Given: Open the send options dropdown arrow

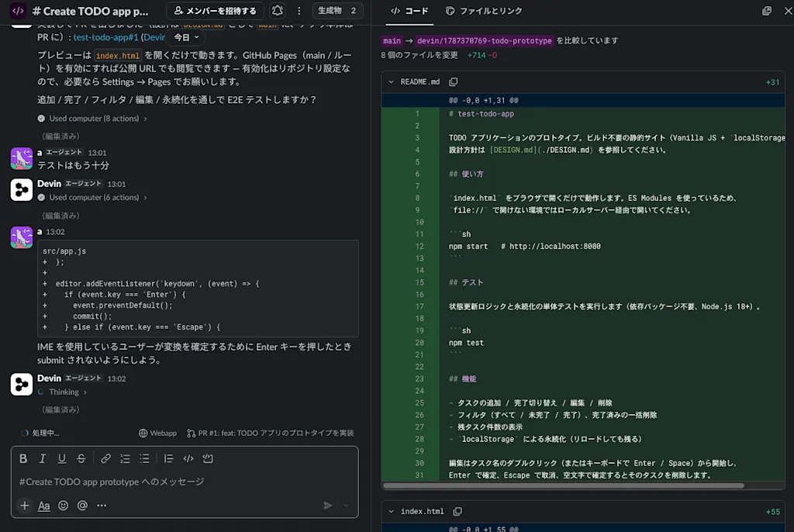Looking at the screenshot, I should coord(347,505).
